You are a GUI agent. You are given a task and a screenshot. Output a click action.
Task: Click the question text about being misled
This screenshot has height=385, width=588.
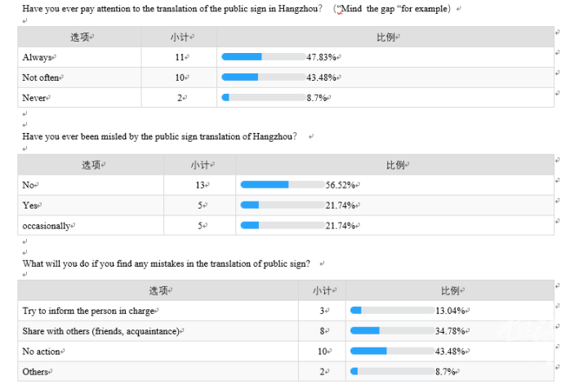click(x=159, y=136)
